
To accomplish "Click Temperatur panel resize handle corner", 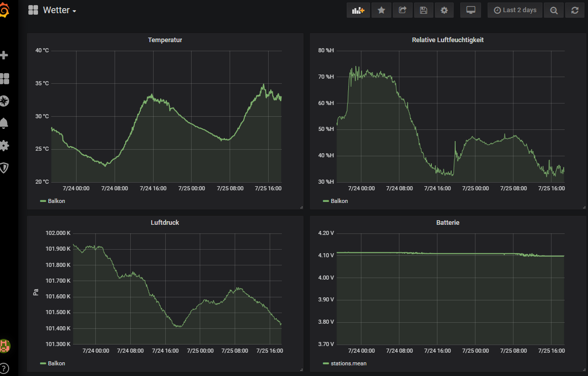I will click(301, 207).
